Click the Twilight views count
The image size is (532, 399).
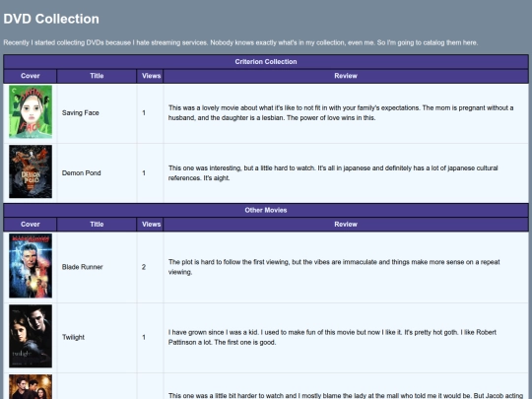pyautogui.click(x=144, y=337)
